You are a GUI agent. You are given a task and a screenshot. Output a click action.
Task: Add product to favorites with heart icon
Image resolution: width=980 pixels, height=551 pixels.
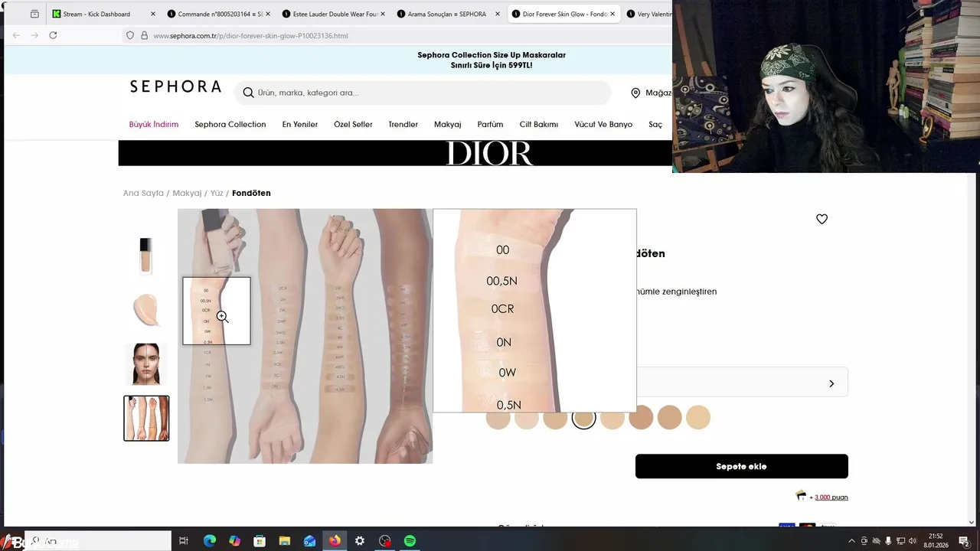[822, 219]
